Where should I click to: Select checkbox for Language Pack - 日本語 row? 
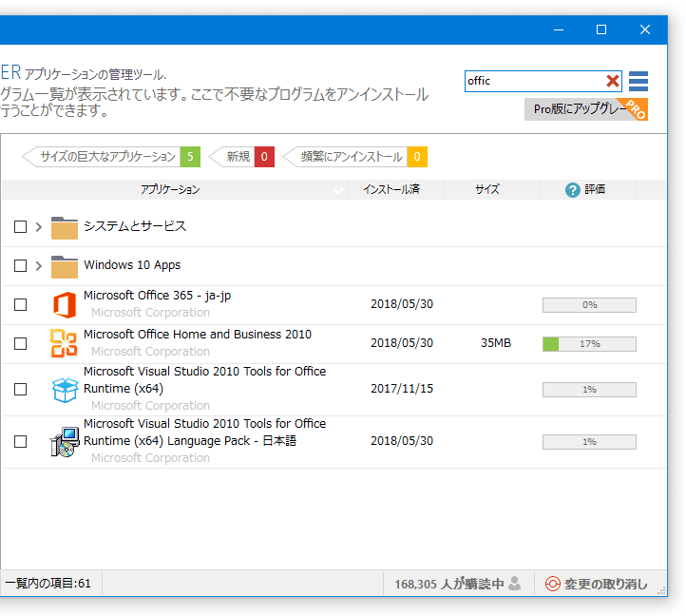click(x=21, y=441)
